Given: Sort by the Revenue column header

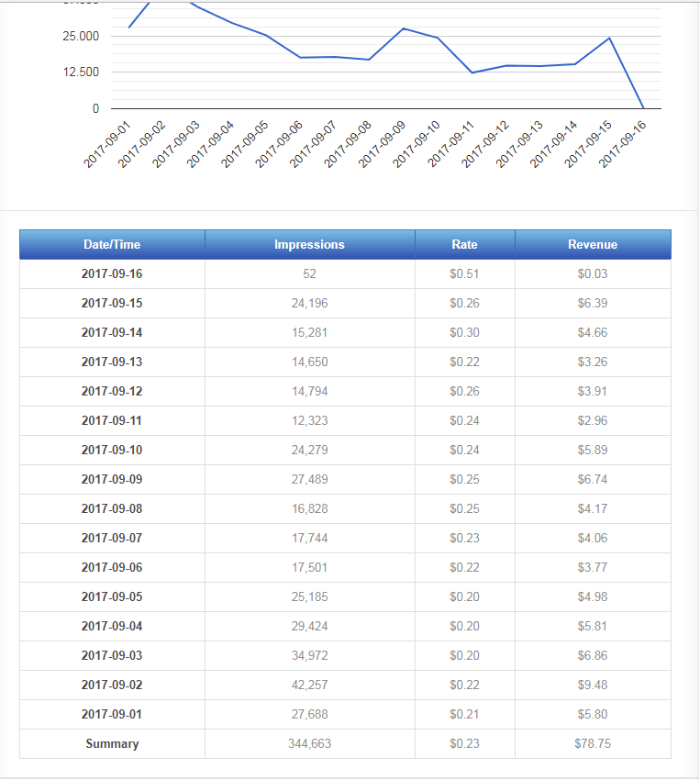Looking at the screenshot, I should click(x=592, y=244).
